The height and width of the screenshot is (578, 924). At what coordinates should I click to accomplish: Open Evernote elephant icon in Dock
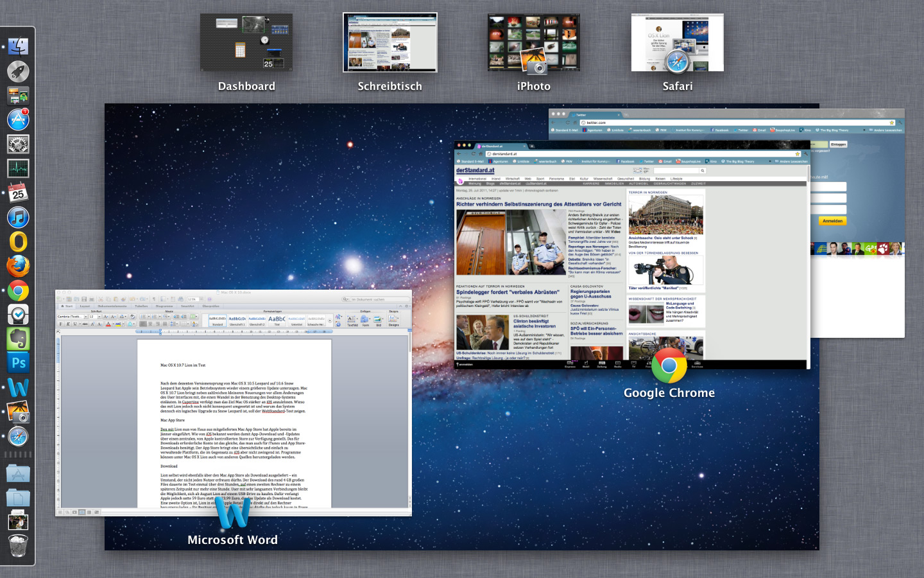coord(18,339)
